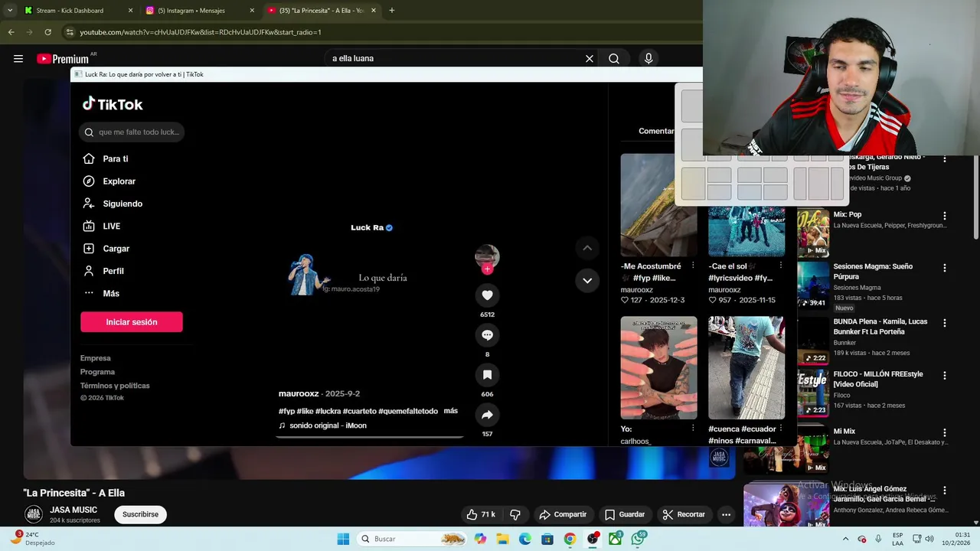This screenshot has width=980, height=551.
Task: Bookmark the TikTok video
Action: 487,375
